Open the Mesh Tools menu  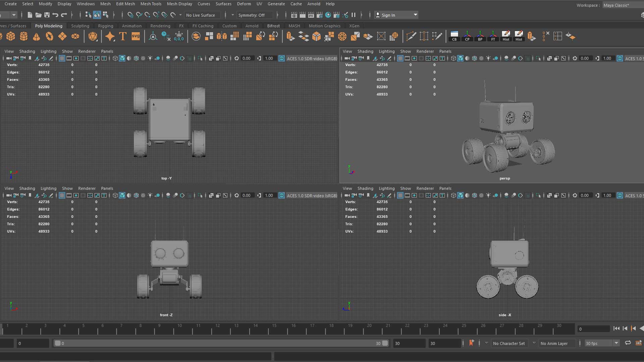click(151, 4)
